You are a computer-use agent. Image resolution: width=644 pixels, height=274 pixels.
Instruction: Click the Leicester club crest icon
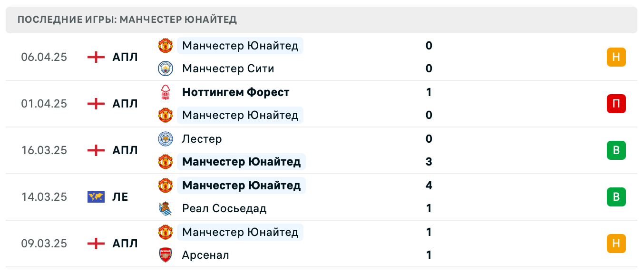[165, 139]
